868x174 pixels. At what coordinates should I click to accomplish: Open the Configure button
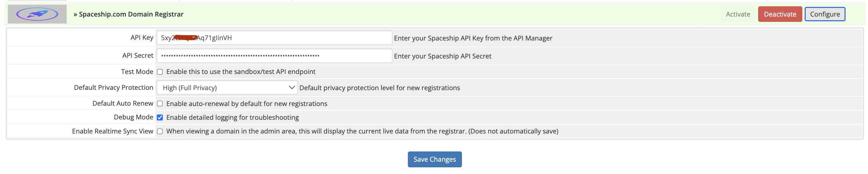(x=825, y=14)
